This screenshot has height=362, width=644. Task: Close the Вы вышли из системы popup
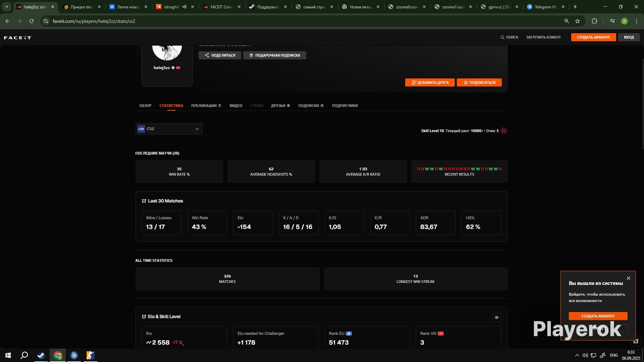pyautogui.click(x=628, y=278)
